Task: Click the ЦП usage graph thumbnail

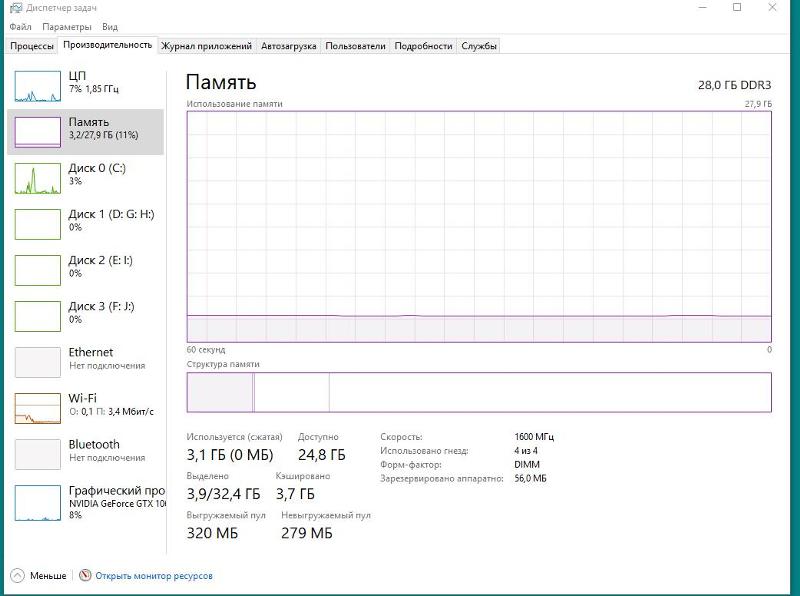Action: tap(38, 86)
